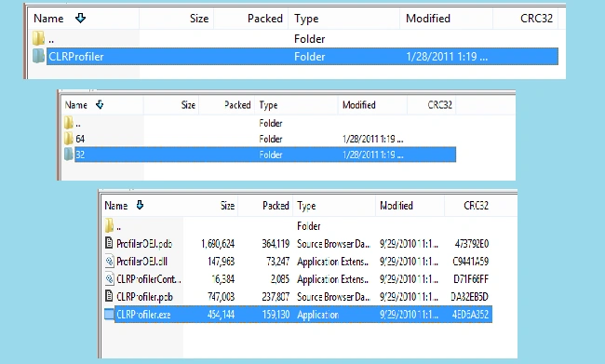Click modified date of 64 folder
The height and width of the screenshot is (364, 605).
pyautogui.click(x=372, y=139)
